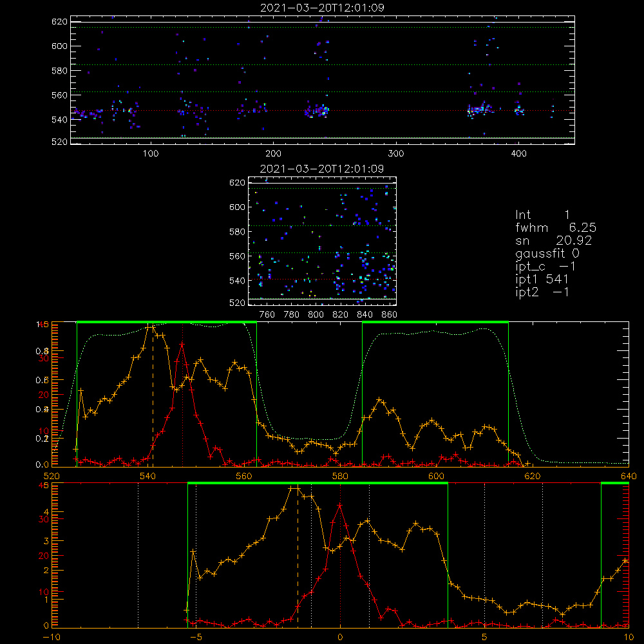The image size is (644, 644).
Task: Click the dashed orange vertical line in bottom plot
Action: tap(298, 556)
